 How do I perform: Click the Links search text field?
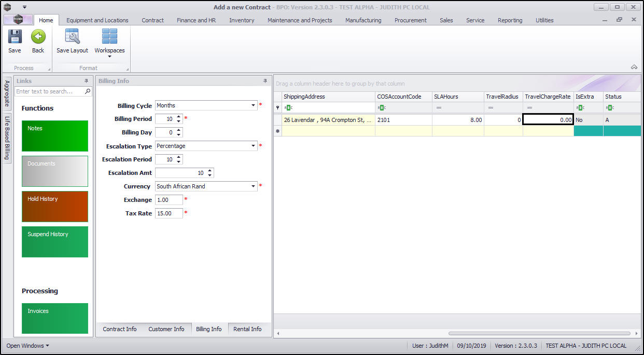(x=50, y=91)
